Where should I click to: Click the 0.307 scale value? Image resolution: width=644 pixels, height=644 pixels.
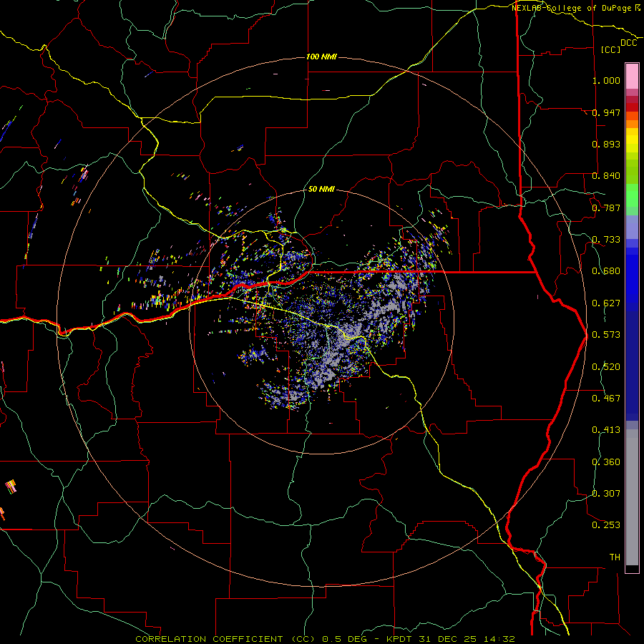coord(606,494)
